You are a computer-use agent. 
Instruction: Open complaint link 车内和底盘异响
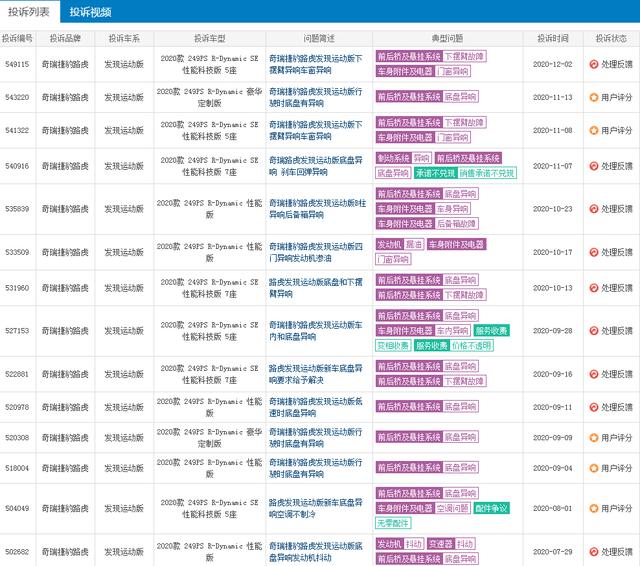pyautogui.click(x=316, y=331)
